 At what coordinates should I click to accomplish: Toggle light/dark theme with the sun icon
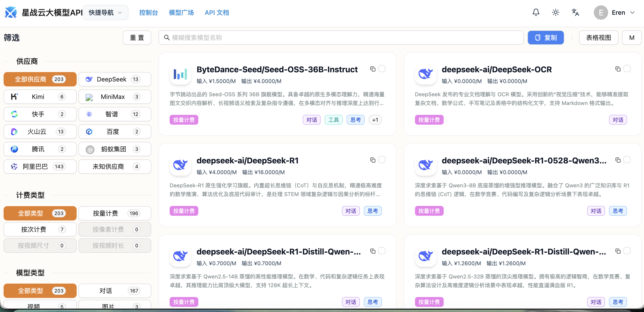pos(555,12)
